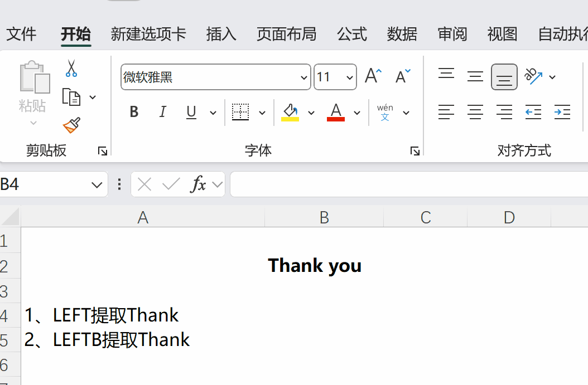
Task: Increase font size with larger A
Action: point(373,76)
